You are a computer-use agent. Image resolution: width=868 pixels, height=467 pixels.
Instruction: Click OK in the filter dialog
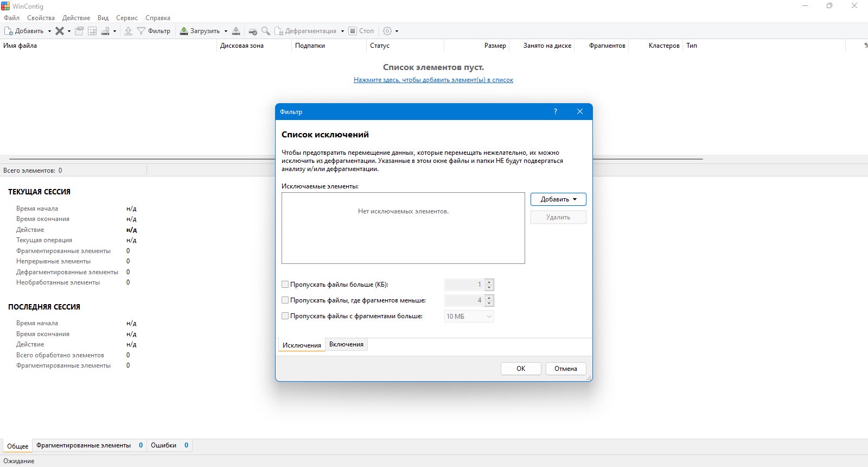[x=521, y=369]
